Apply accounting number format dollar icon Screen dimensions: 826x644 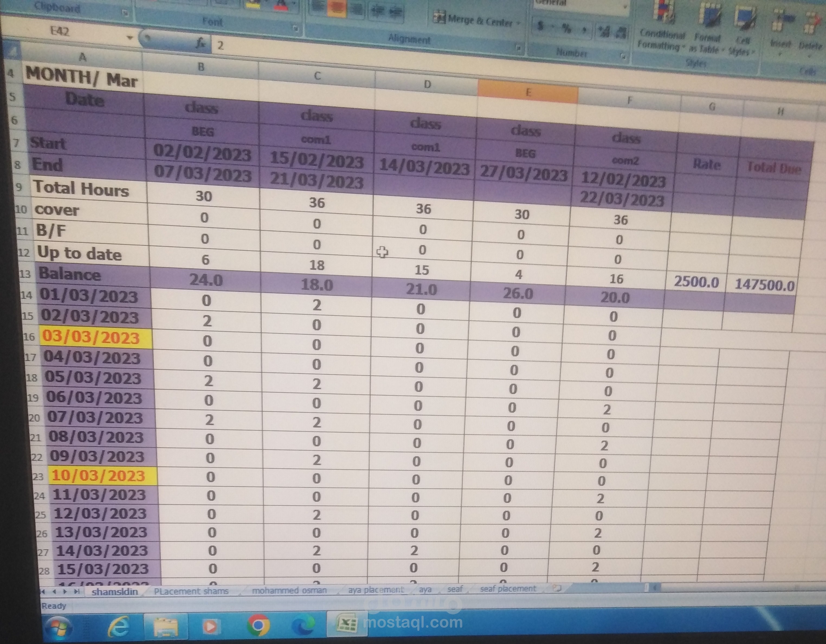pos(541,26)
